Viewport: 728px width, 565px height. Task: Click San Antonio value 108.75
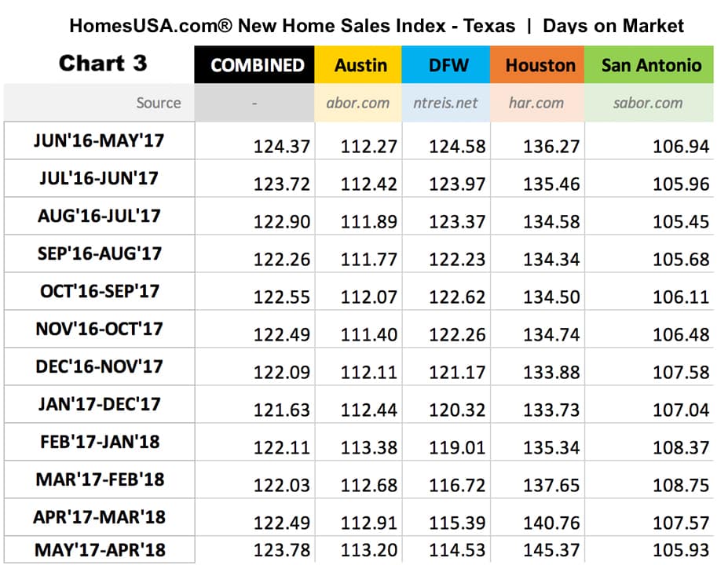pyautogui.click(x=680, y=486)
